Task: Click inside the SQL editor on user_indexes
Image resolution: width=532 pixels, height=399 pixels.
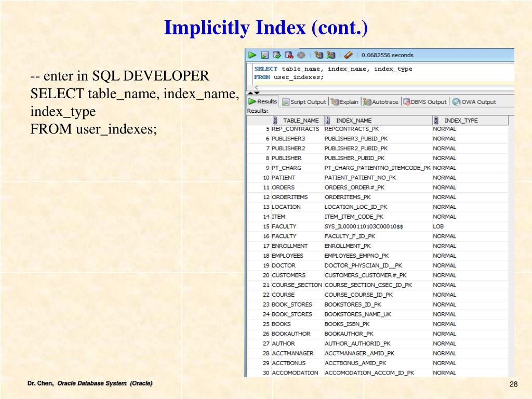Action: [299, 77]
